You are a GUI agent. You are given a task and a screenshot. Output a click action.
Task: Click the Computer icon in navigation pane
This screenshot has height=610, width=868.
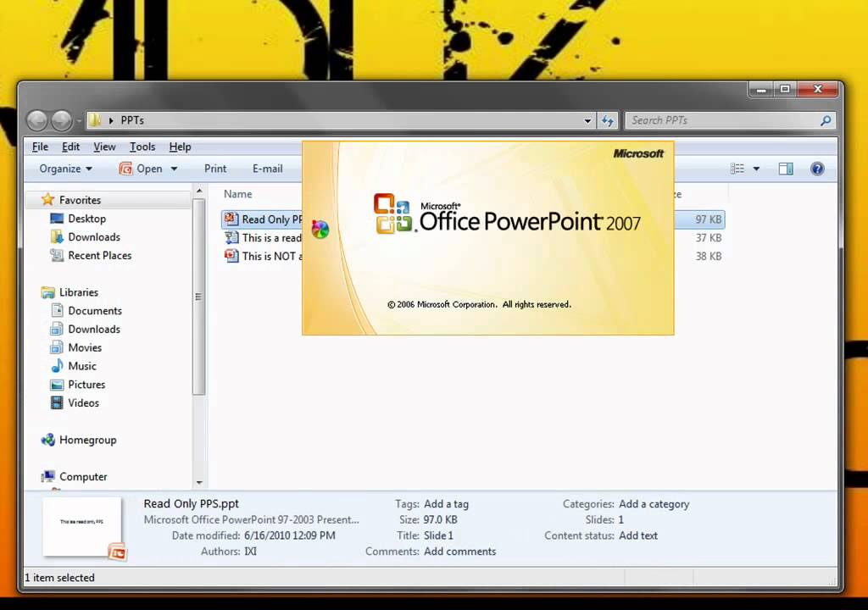[x=48, y=476]
